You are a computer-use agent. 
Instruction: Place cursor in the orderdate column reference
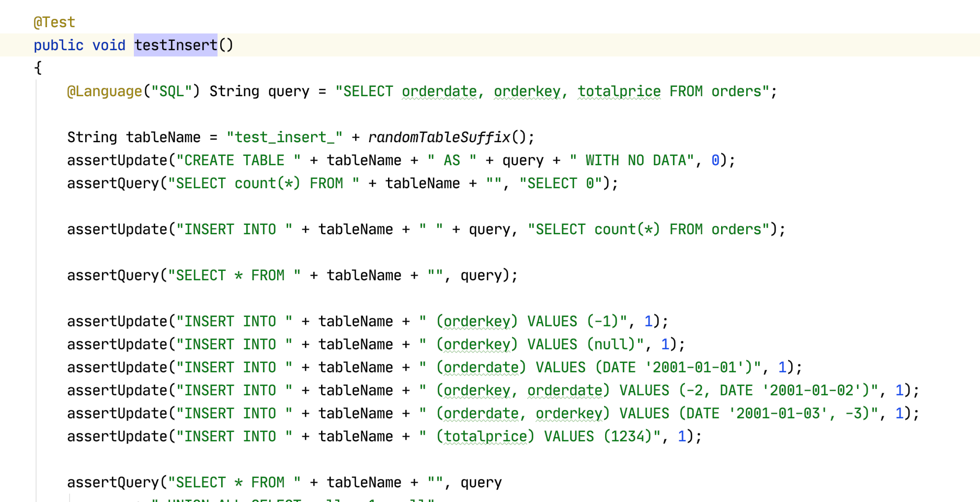[x=439, y=91]
